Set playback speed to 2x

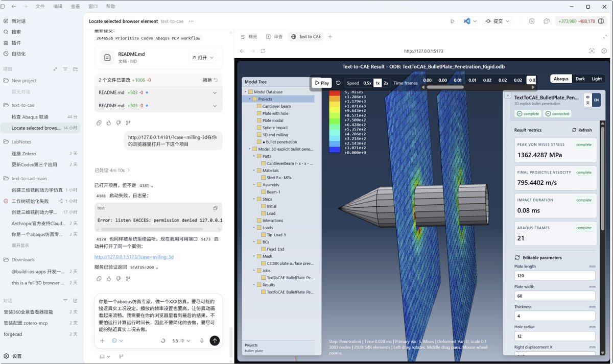coord(386,83)
